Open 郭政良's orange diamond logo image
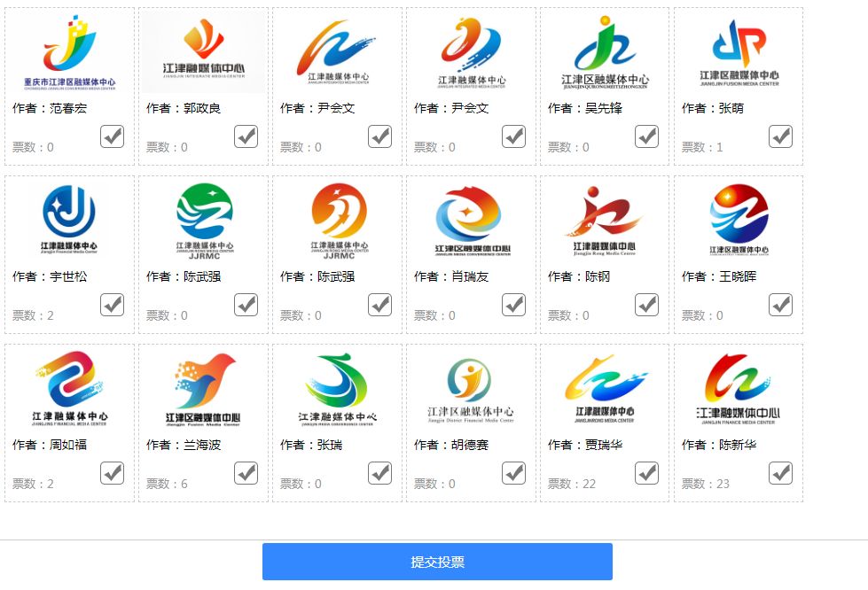868x590 pixels. [x=204, y=52]
